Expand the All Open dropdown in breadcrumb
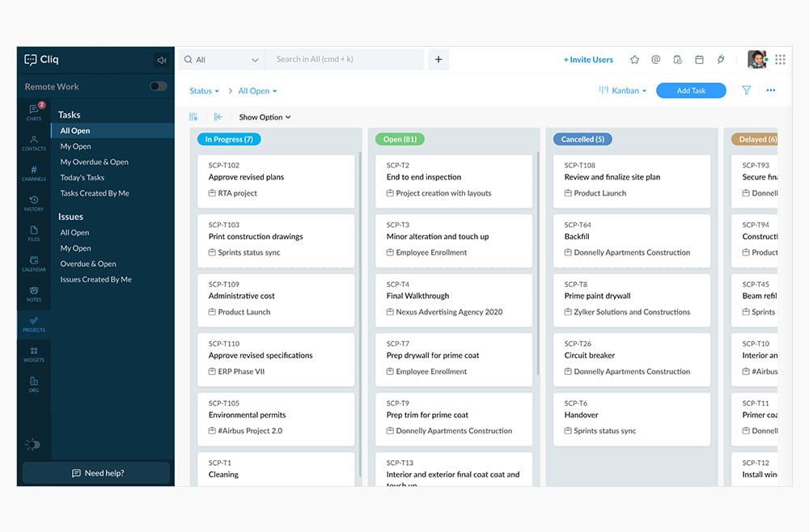Image resolution: width=809 pixels, height=532 pixels. point(257,91)
